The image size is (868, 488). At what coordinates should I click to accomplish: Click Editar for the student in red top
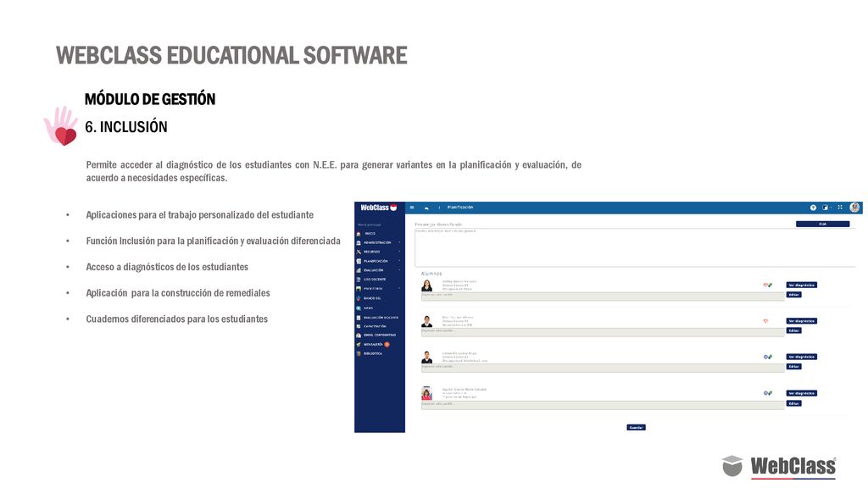coord(793,403)
